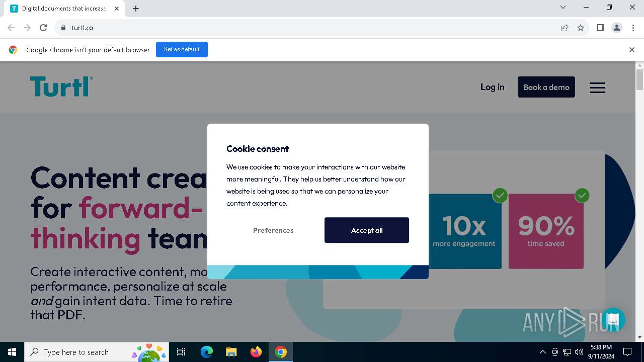The width and height of the screenshot is (644, 362).
Task: Bookmark this page with the star icon
Action: point(581,28)
